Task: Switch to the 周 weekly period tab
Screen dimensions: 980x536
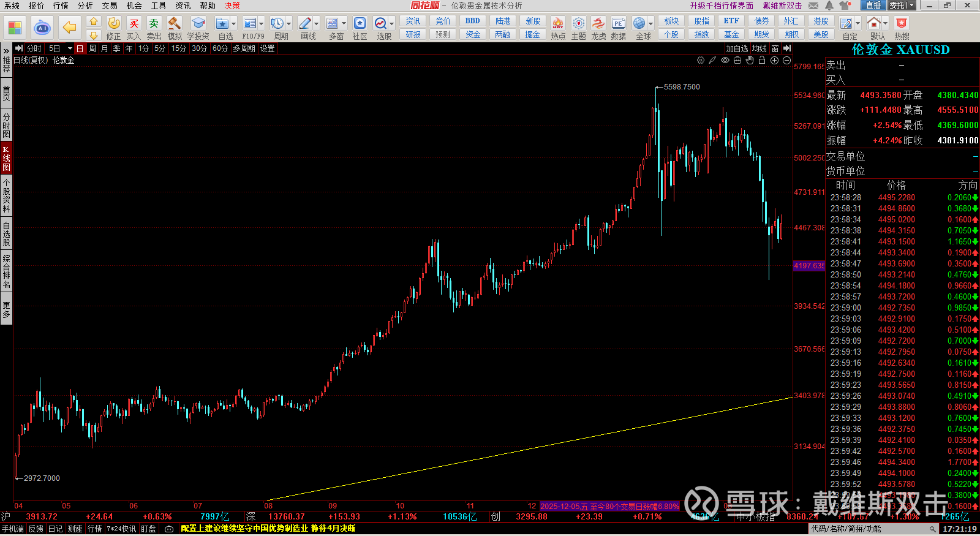Action: pyautogui.click(x=92, y=48)
